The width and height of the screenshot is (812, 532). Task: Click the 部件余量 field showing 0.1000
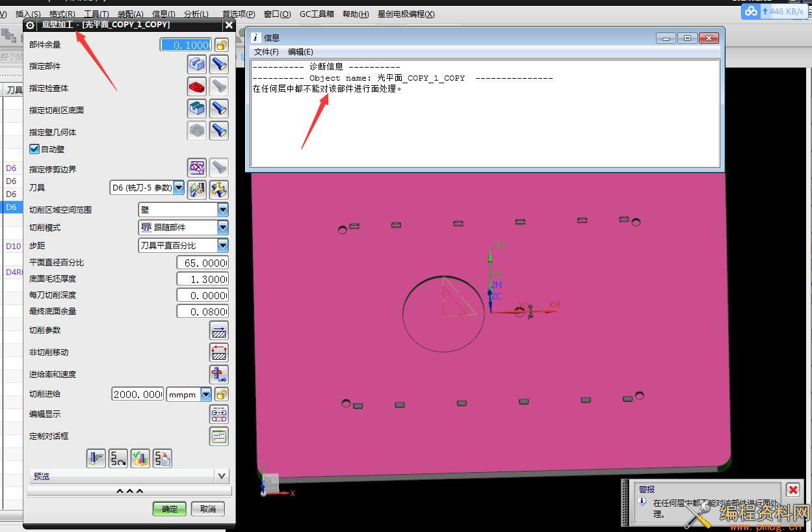click(x=186, y=45)
